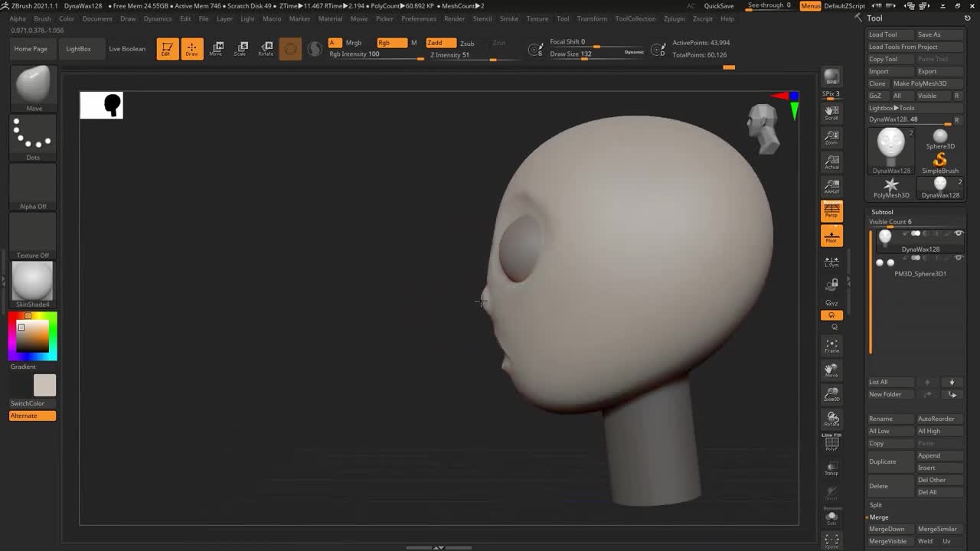The image size is (980, 551).
Task: Click the Zoom3D icon
Action: click(831, 395)
